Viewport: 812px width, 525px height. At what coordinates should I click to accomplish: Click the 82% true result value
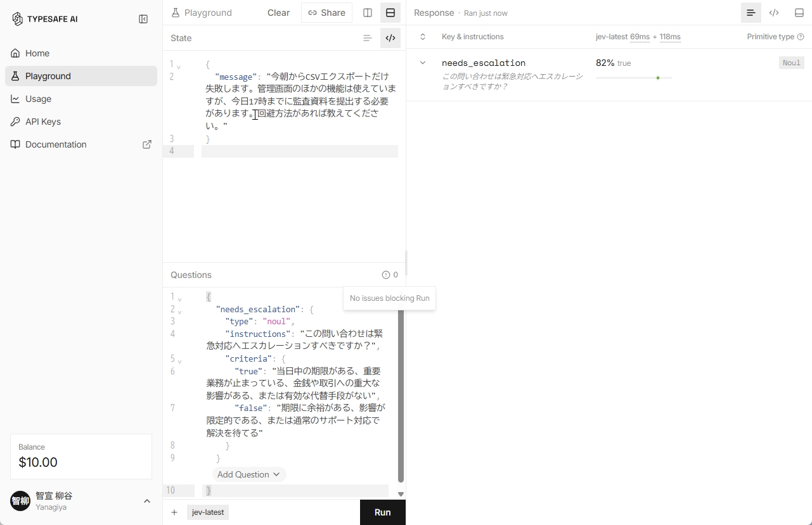[613, 63]
